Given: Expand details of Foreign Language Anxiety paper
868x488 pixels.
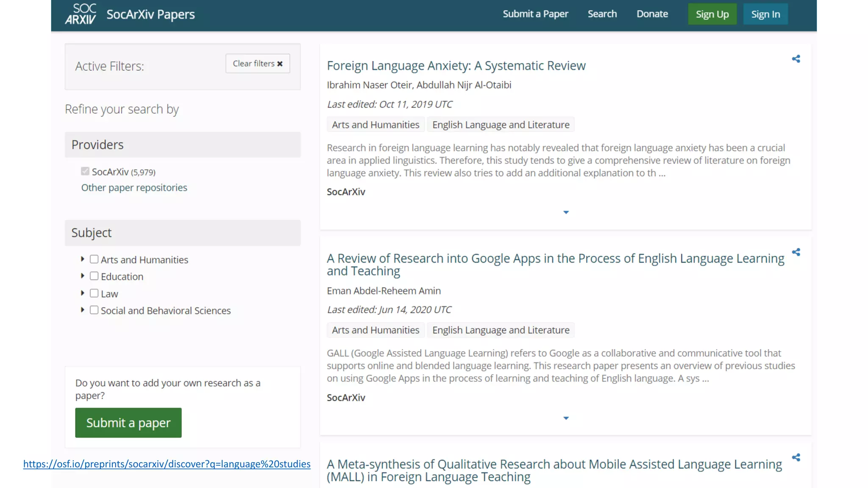Looking at the screenshot, I should pyautogui.click(x=566, y=212).
